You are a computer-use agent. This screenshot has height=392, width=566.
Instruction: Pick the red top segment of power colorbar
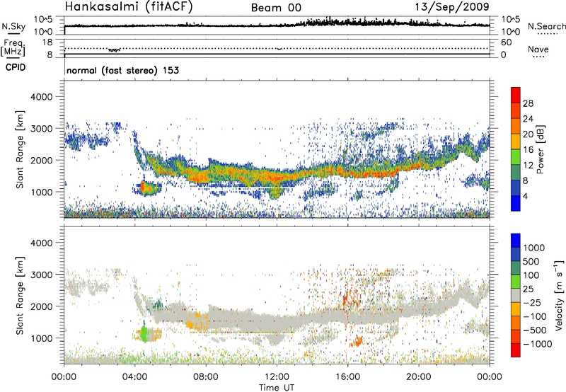pyautogui.click(x=516, y=95)
